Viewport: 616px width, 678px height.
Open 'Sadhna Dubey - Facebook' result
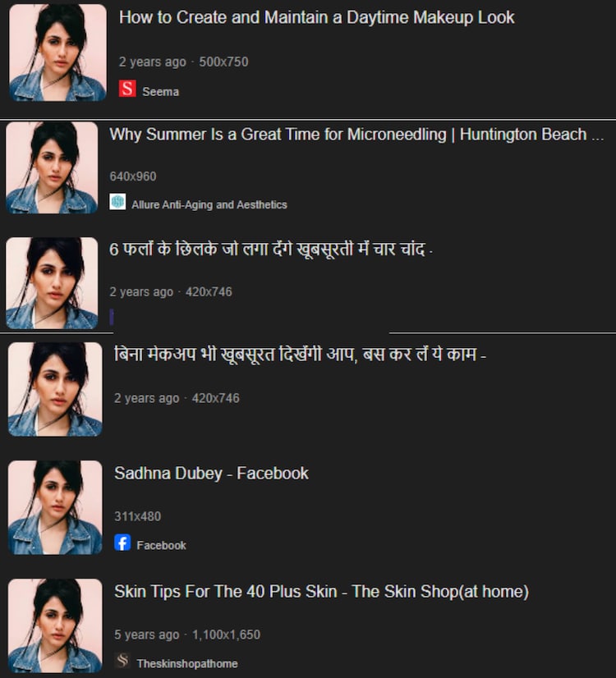(212, 474)
